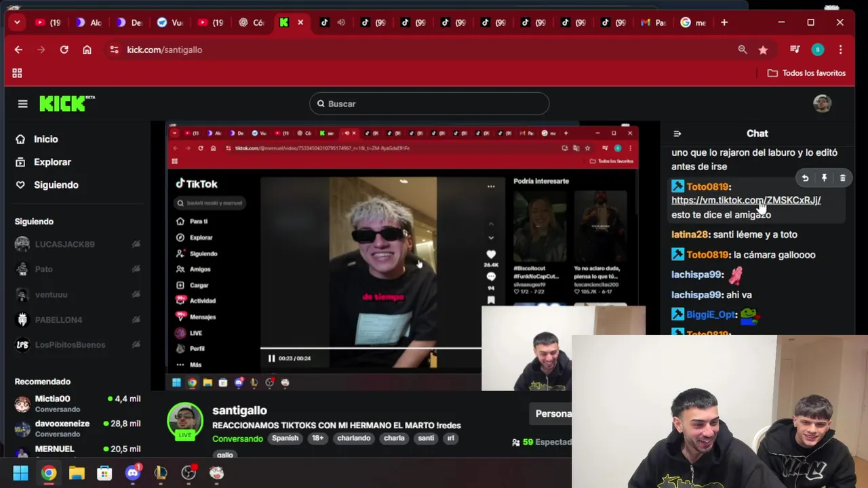View site information icon in address bar
This screenshot has height=488, width=868.
pos(114,49)
